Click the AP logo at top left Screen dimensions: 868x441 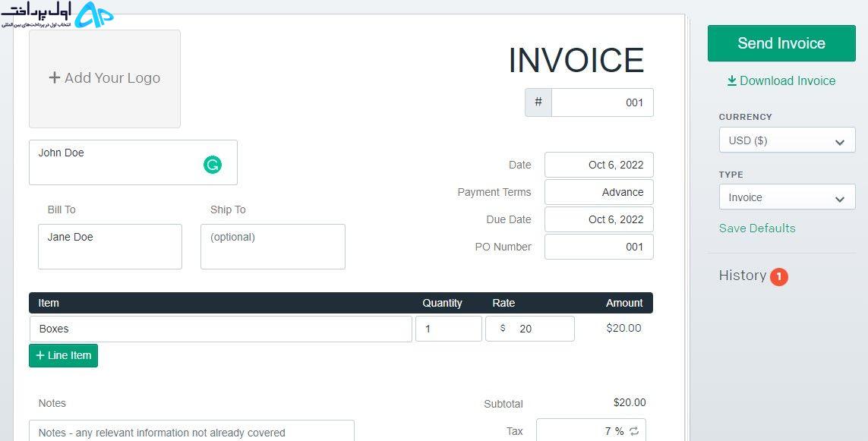pyautogui.click(x=93, y=15)
